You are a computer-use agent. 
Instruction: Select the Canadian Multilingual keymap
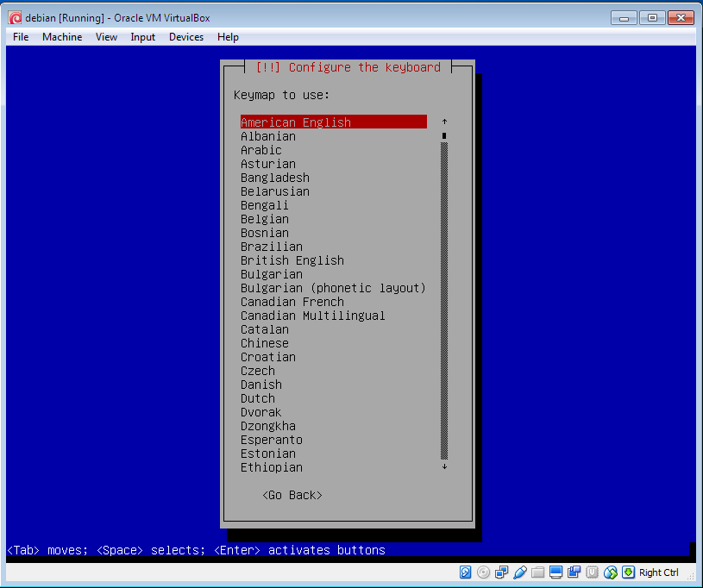coord(313,316)
